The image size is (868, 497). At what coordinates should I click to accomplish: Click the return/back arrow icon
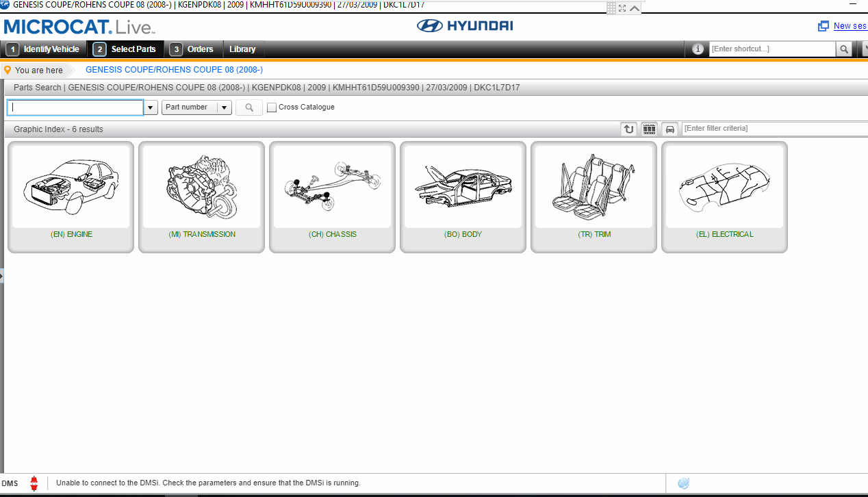[629, 129]
